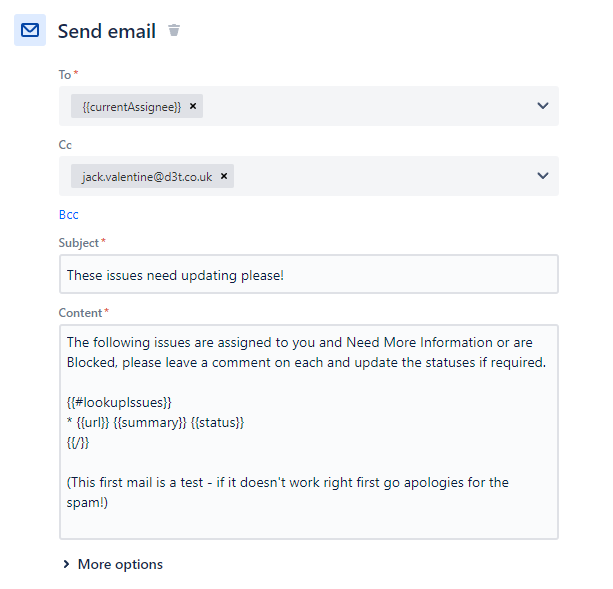Remove {{currentAssignee}} from the To field
Viewport: 613px width, 589px height.
[x=193, y=106]
